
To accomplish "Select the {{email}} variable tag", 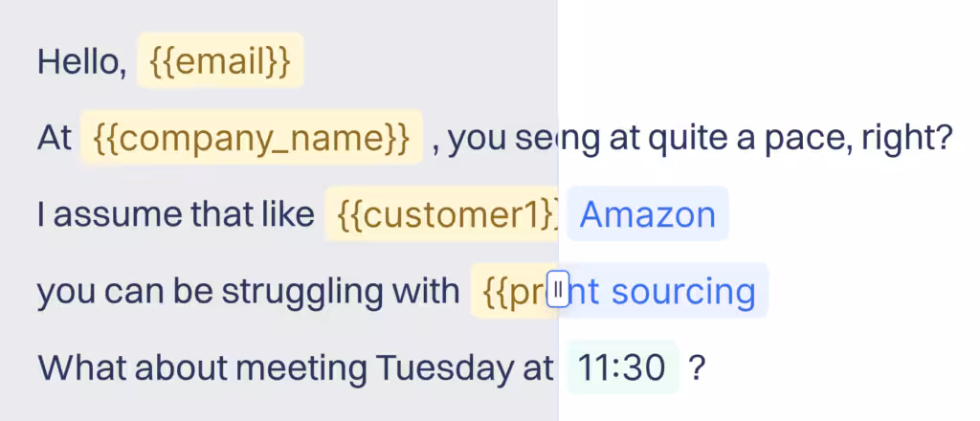I will [220, 61].
